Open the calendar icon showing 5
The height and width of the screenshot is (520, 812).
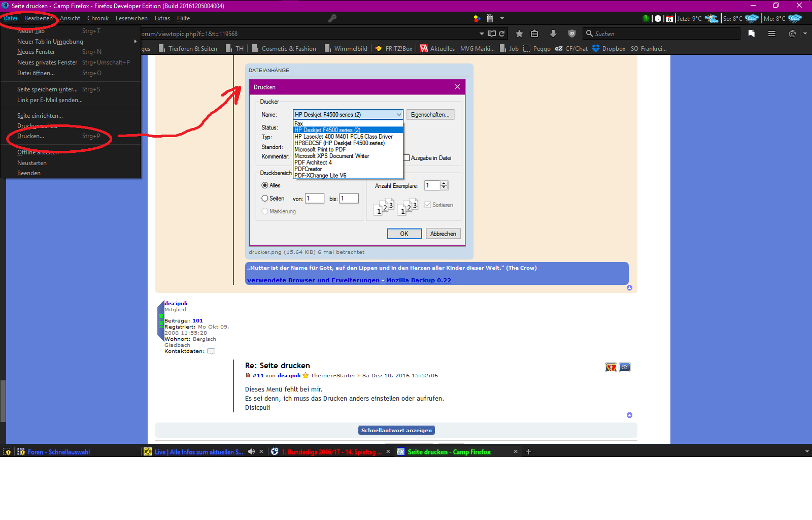[669, 19]
